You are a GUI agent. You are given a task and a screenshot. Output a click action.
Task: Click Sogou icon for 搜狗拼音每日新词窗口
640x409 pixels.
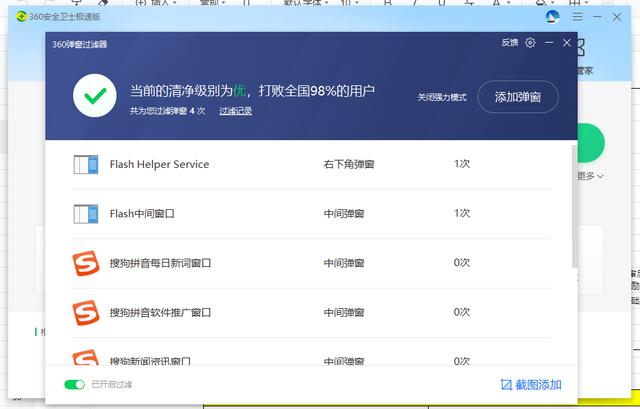[87, 263]
